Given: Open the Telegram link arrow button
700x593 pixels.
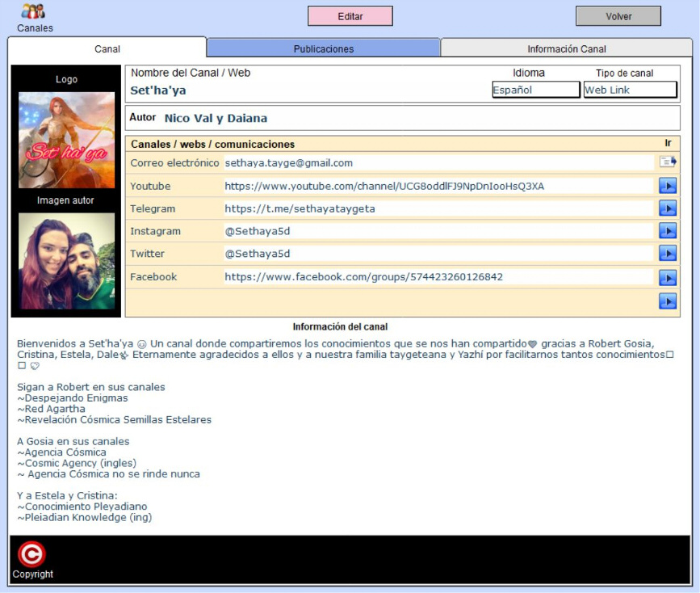Looking at the screenshot, I should (667, 208).
